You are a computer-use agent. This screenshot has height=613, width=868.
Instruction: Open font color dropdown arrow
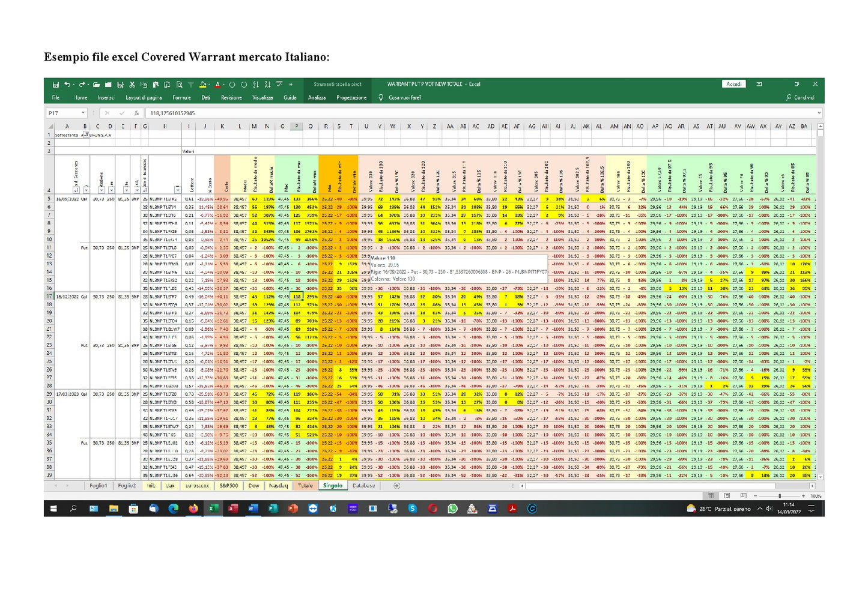(224, 85)
